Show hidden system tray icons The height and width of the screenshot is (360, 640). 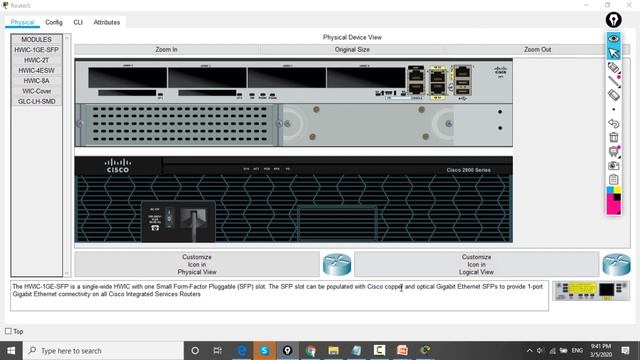[529, 351]
